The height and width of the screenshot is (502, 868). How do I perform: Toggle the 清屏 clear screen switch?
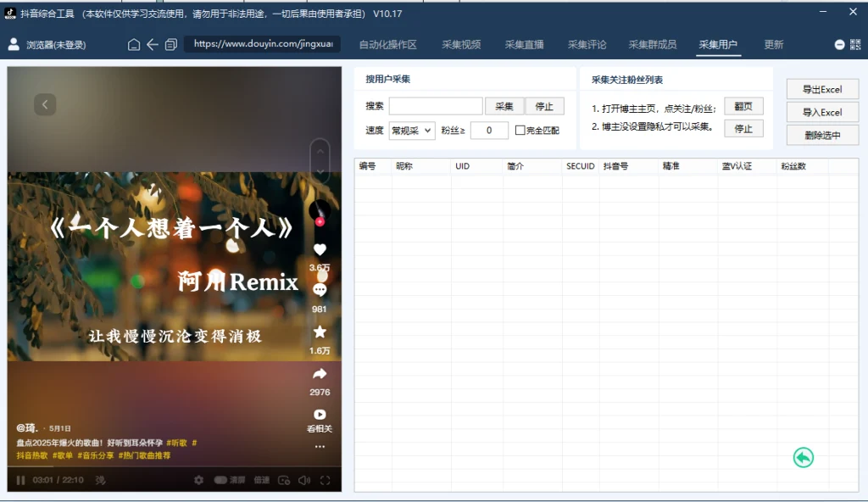pyautogui.click(x=220, y=480)
